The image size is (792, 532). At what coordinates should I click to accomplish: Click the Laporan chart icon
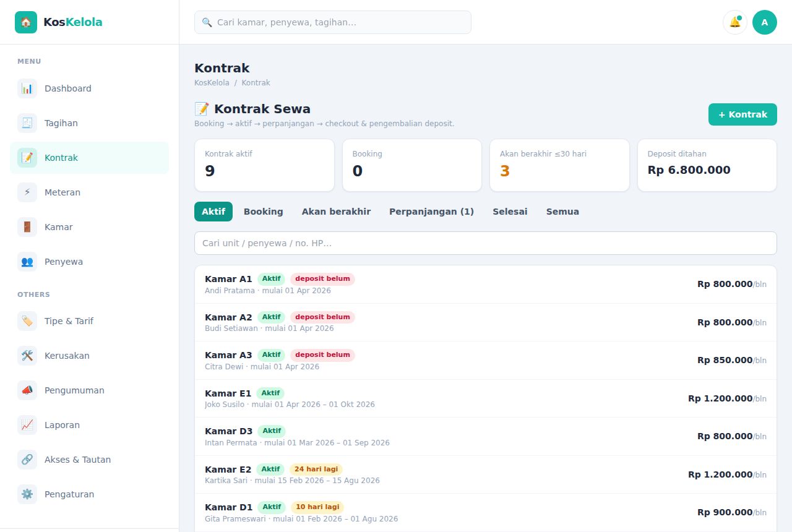[x=27, y=425]
